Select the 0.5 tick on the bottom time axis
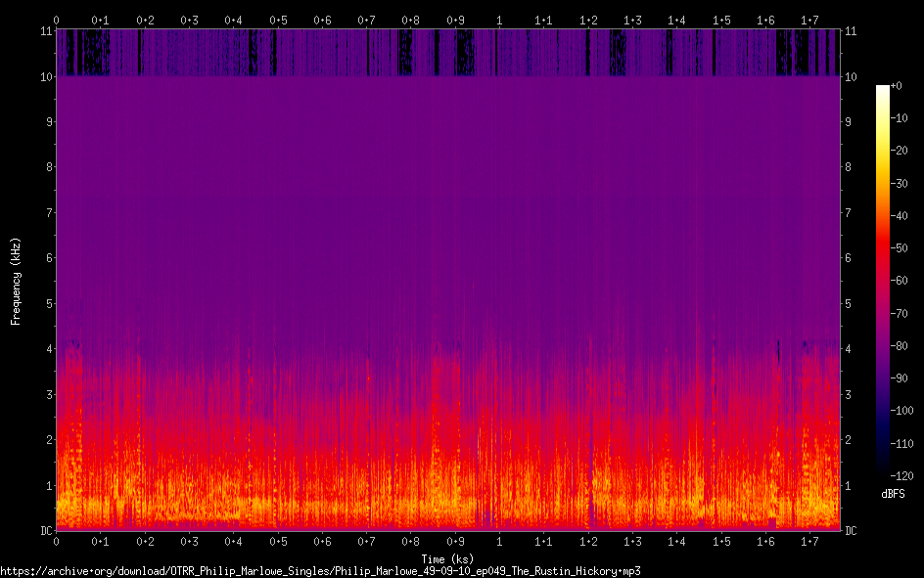The image size is (924, 578). tap(278, 542)
